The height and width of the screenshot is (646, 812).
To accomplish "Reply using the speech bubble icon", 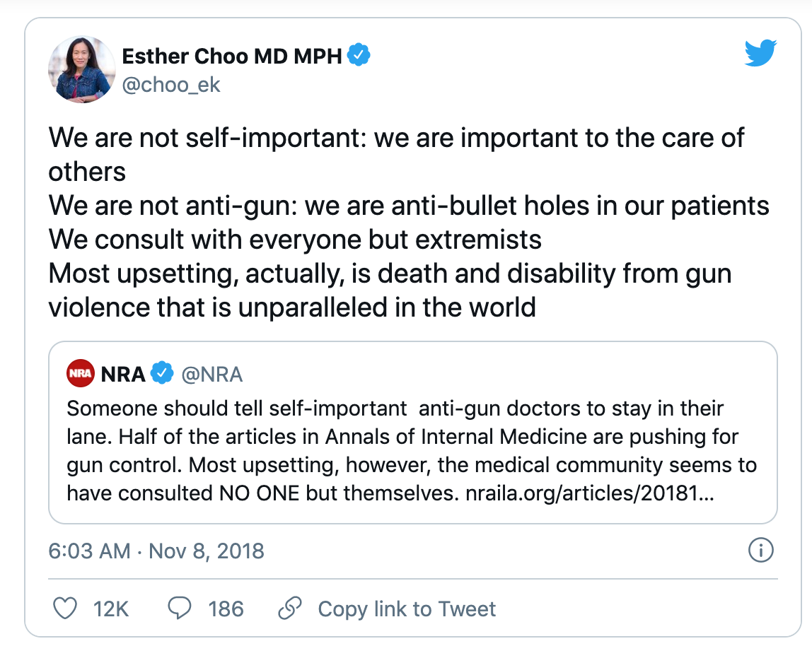I will pos(180,609).
